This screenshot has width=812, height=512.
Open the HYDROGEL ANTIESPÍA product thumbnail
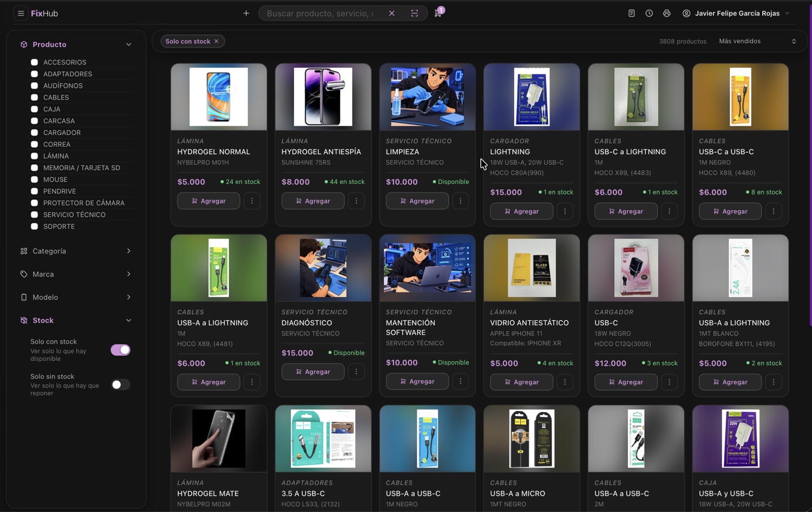pos(323,97)
